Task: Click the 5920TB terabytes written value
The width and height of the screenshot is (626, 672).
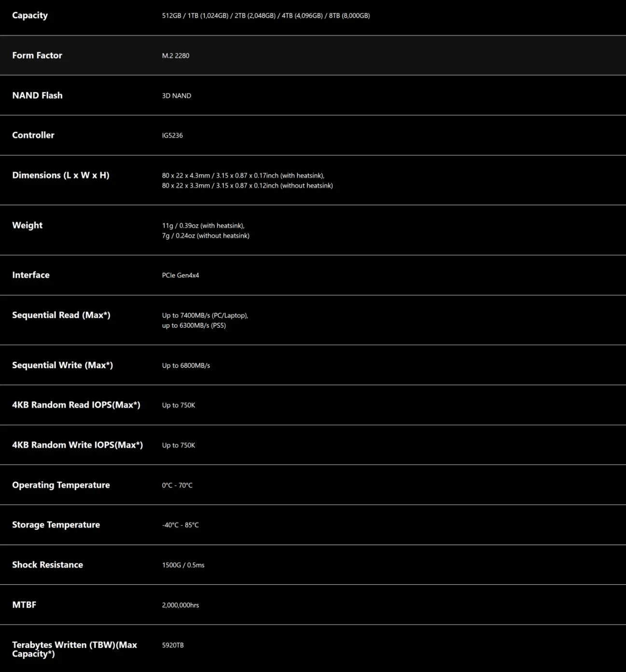Action: point(173,645)
